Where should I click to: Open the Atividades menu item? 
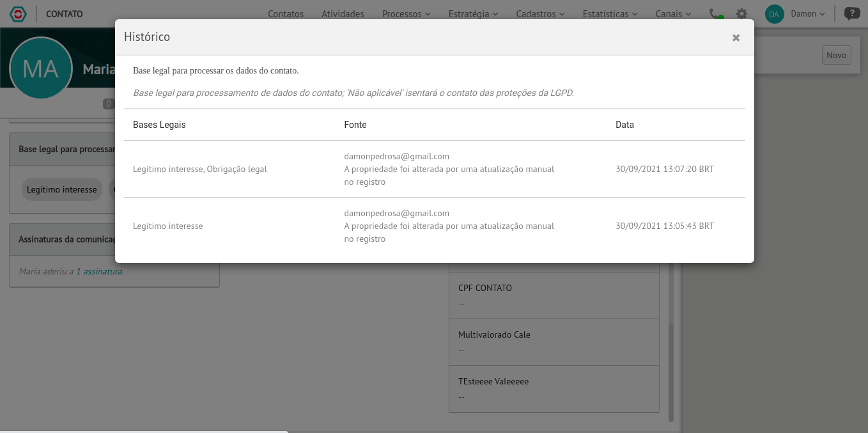pyautogui.click(x=343, y=14)
